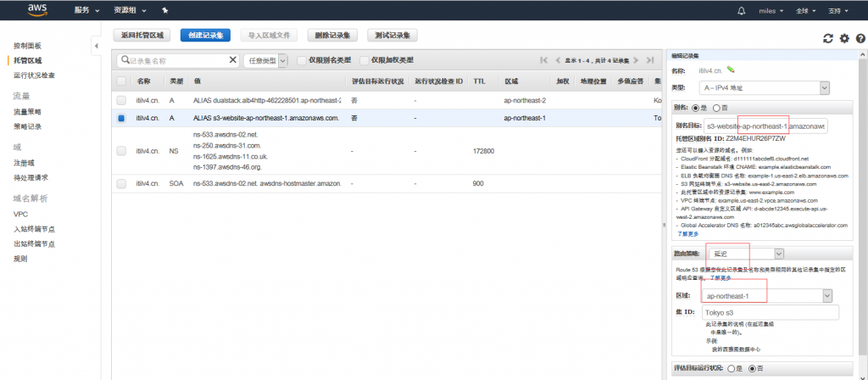The width and height of the screenshot is (868, 380).
Task: Click 了解更多 link under alias target examples
Action: [x=688, y=234]
